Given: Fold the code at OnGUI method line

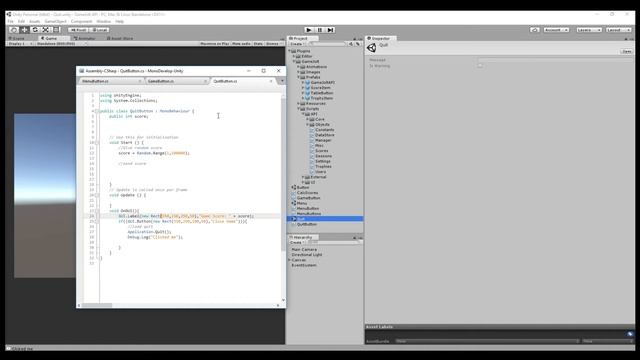Looking at the screenshot, I should [97, 211].
